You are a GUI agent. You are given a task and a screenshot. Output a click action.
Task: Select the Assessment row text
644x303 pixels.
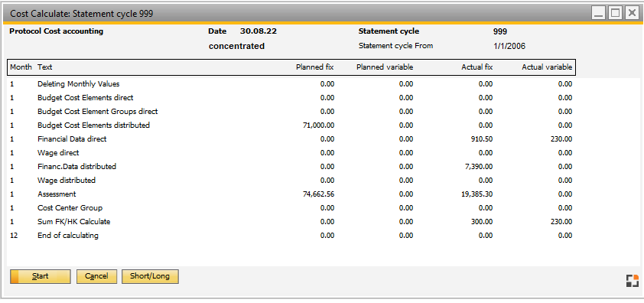tap(57, 194)
